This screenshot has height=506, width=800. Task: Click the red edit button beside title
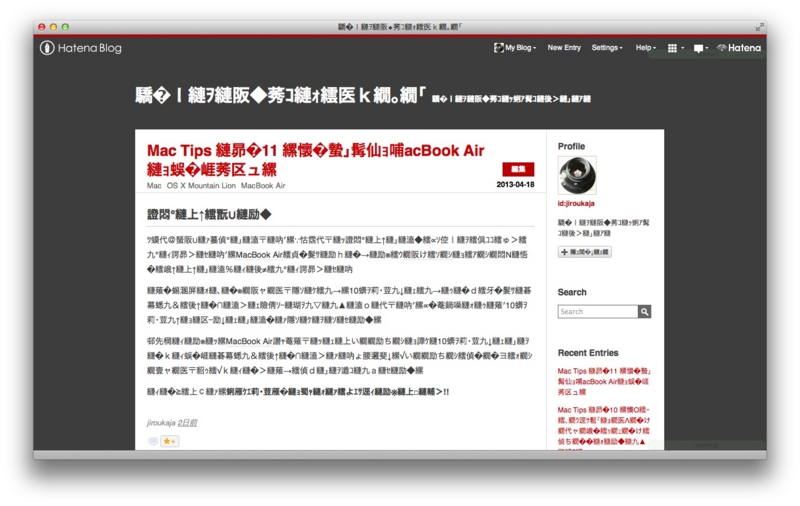(518, 169)
